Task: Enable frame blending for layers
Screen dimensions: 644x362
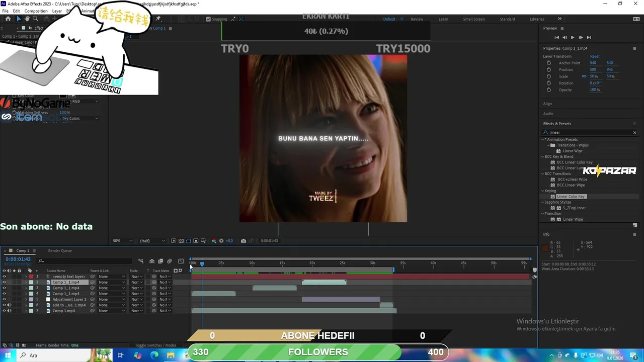Action: tap(160, 261)
